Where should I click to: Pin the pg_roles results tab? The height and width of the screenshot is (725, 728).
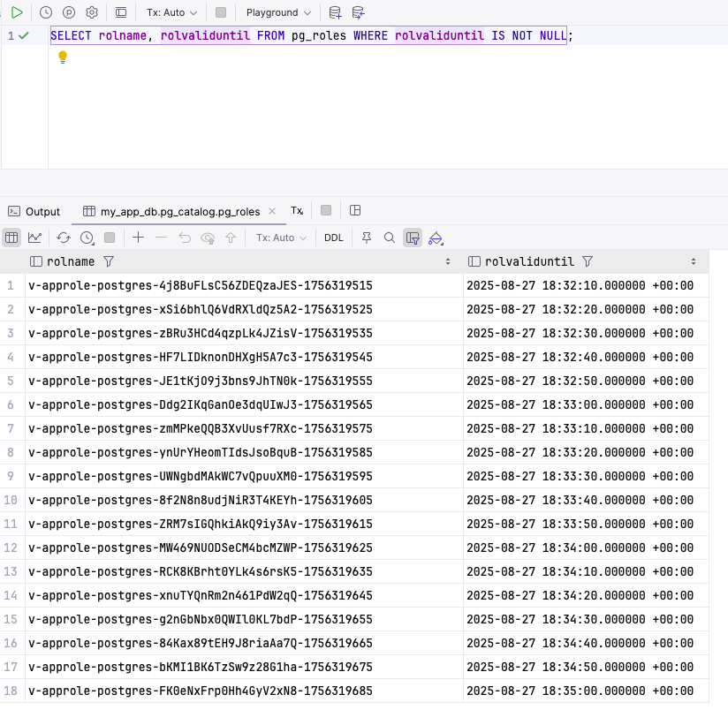point(367,238)
